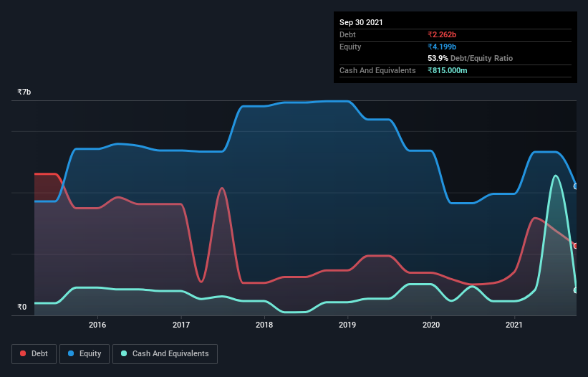Viewport: 588px width, 377px height.
Task: Click the ₹7b y-axis label
Action: click(24, 92)
